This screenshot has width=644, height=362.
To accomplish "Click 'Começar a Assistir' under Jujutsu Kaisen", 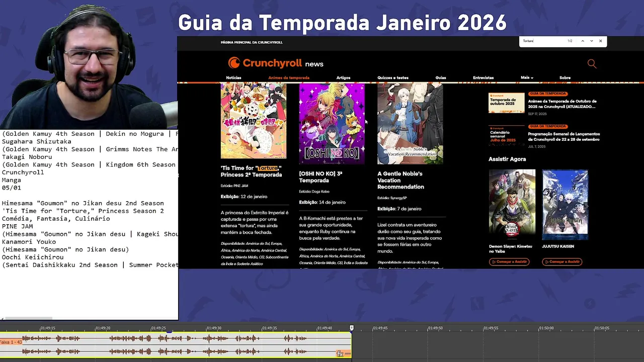I will click(x=562, y=261).
